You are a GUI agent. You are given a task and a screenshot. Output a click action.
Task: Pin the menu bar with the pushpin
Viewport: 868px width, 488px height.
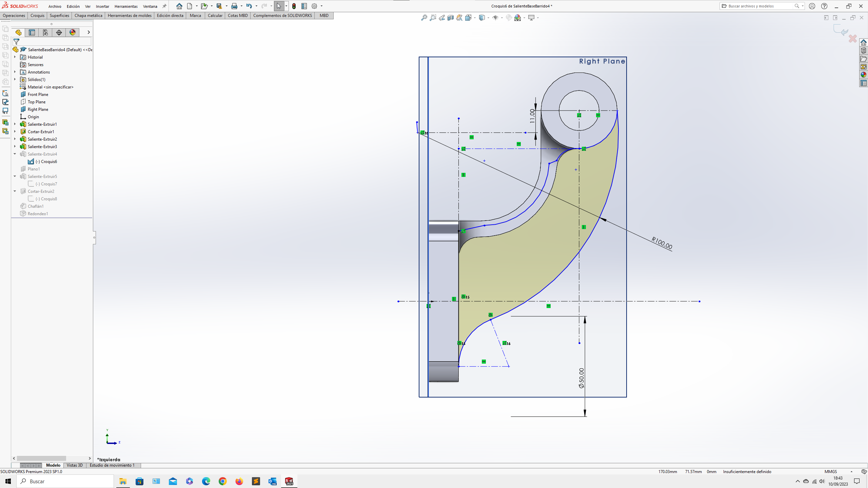pos(164,6)
